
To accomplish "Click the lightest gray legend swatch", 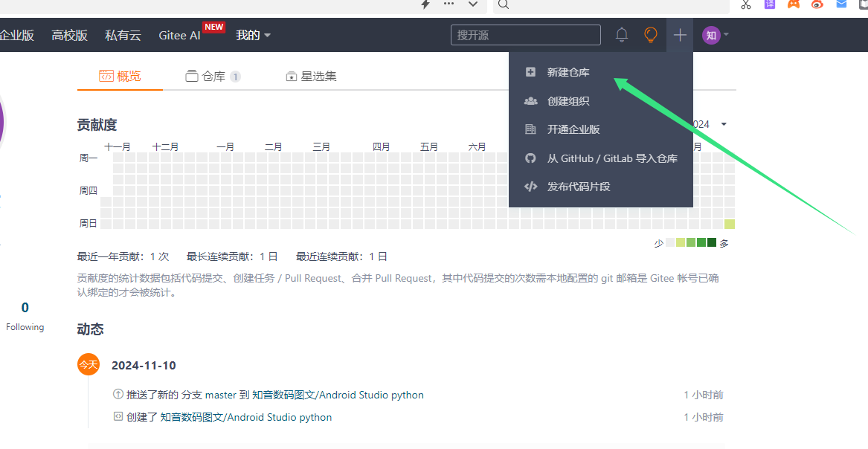I will pos(670,242).
